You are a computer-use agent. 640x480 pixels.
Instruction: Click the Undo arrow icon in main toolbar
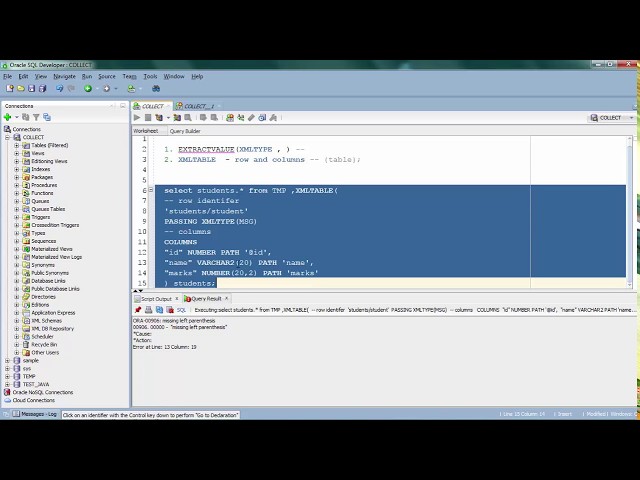pyautogui.click(x=60, y=88)
